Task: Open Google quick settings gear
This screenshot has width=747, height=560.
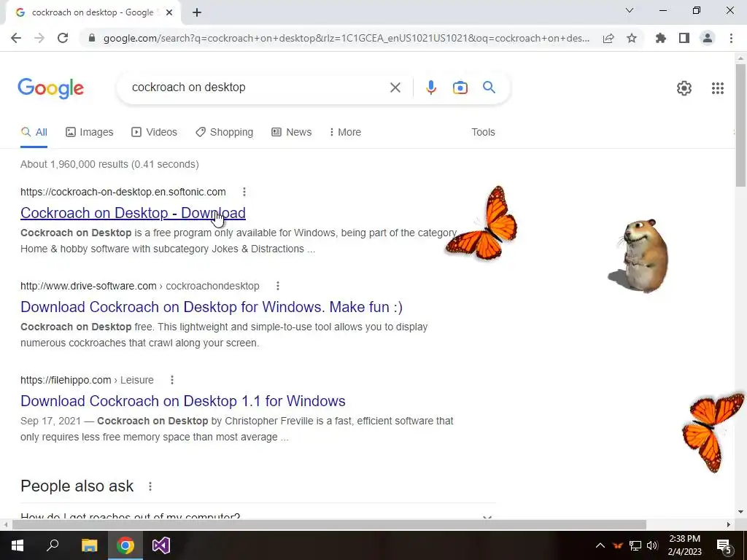Action: tap(684, 88)
